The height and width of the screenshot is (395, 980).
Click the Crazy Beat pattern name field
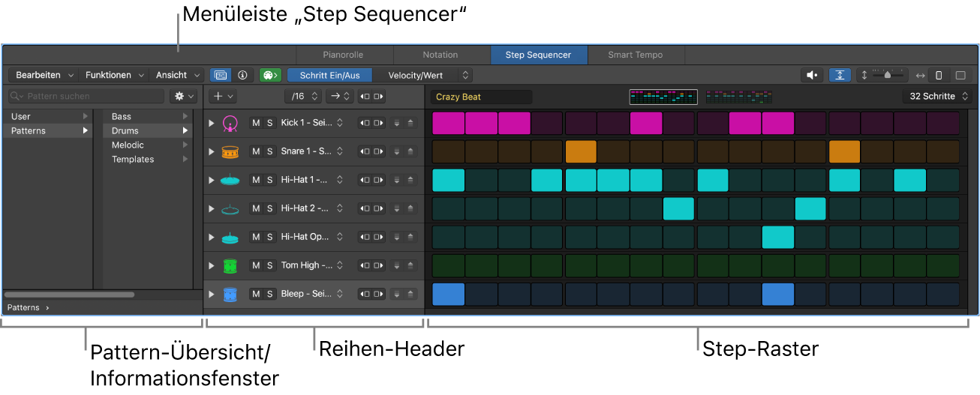click(481, 97)
